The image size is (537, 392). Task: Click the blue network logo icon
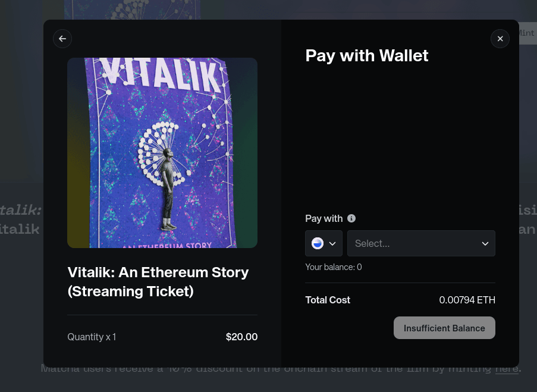(x=318, y=243)
